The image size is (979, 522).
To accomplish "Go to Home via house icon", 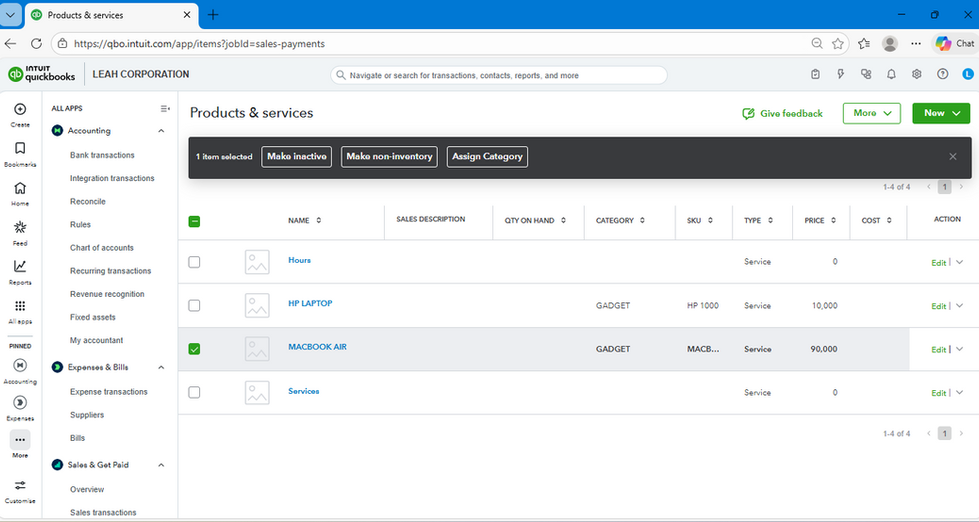I will click(x=20, y=188).
